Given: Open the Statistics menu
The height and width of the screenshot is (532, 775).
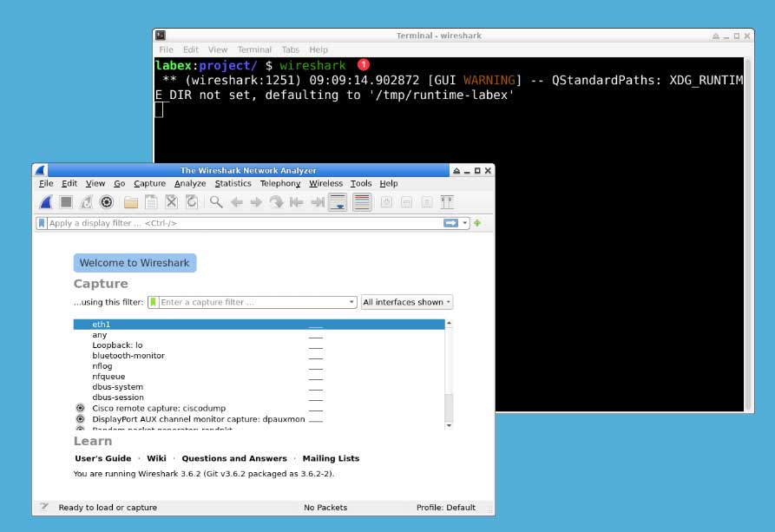Looking at the screenshot, I should 233,183.
